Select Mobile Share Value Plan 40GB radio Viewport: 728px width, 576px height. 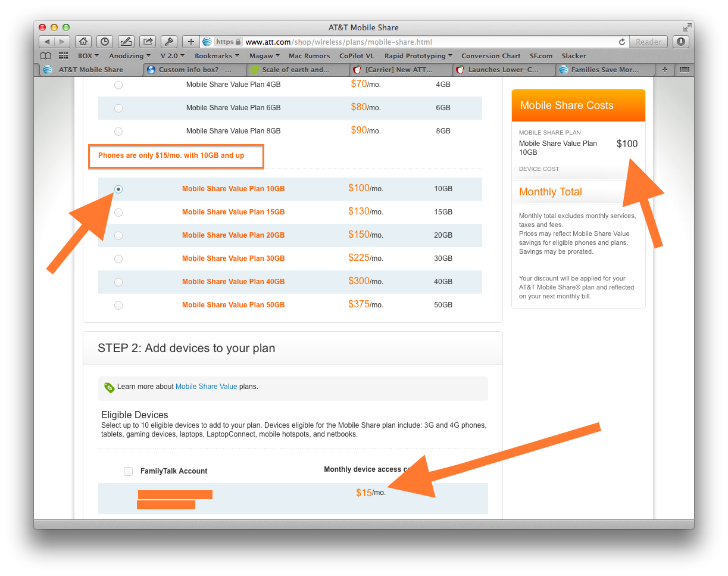118,282
